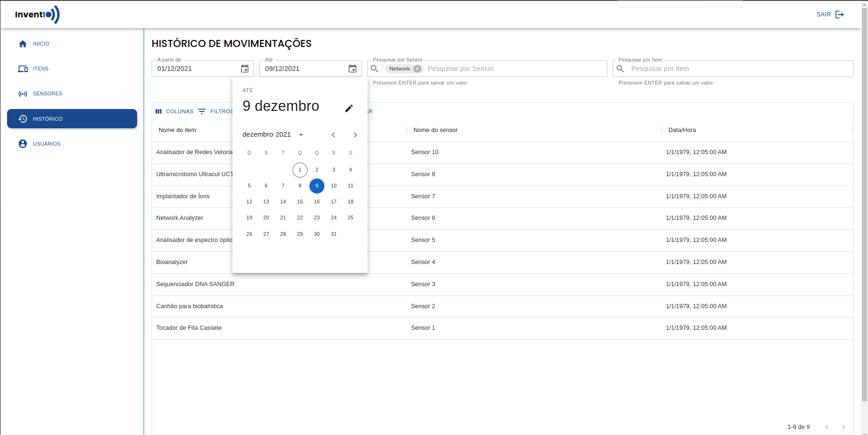Remove the Network filter chip
This screenshot has width=868, height=435.
pyautogui.click(x=417, y=69)
